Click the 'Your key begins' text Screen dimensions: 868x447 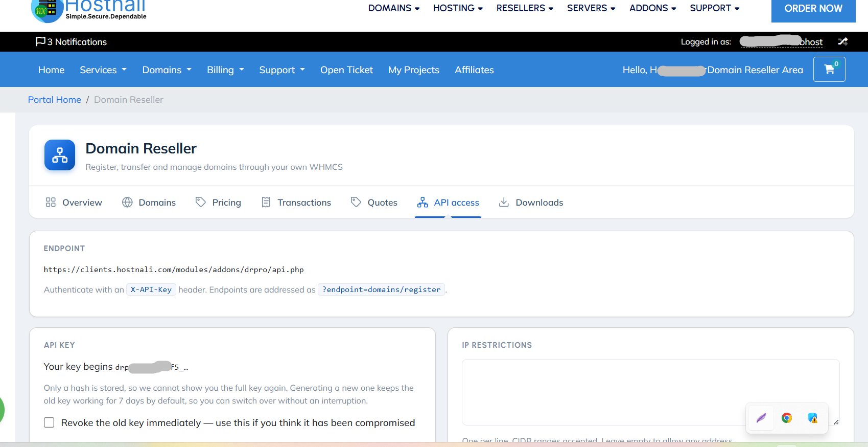tap(78, 367)
